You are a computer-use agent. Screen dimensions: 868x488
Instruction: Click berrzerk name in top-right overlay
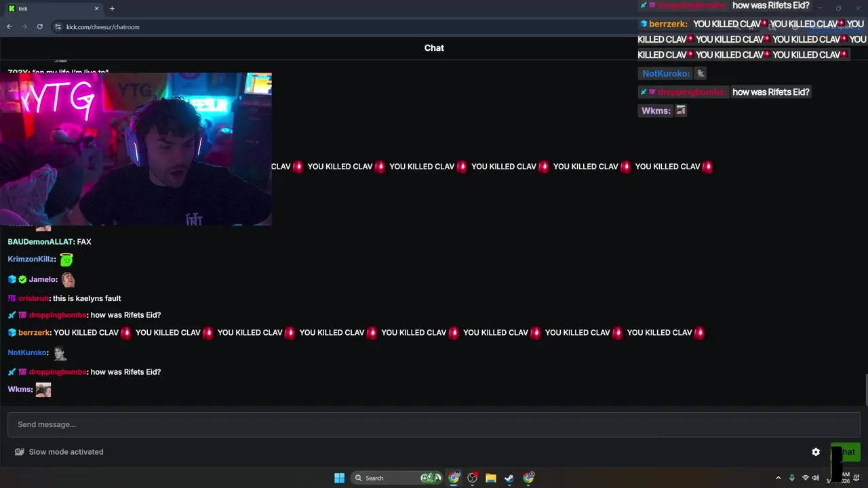668,24
